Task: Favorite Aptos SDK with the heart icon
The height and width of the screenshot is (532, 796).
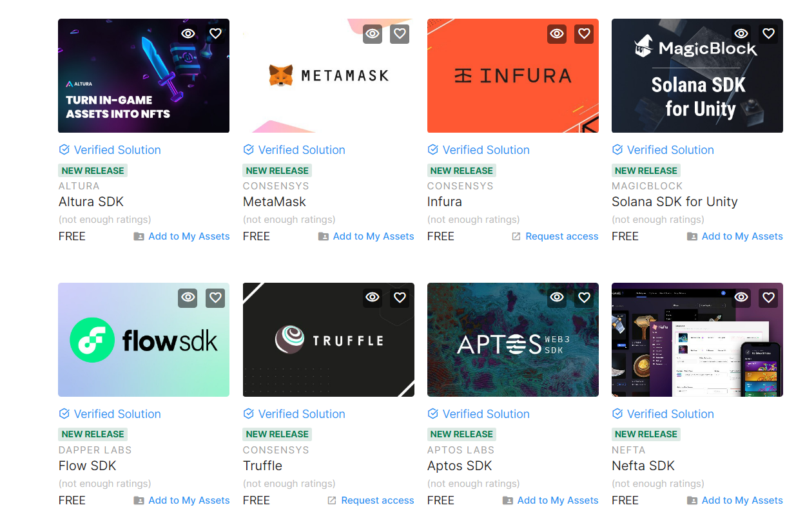Action: (x=584, y=298)
